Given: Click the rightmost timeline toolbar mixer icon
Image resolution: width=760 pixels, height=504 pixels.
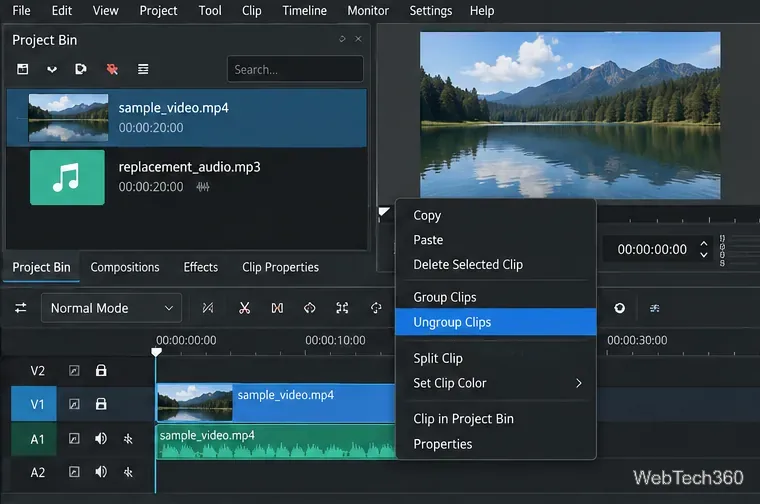Looking at the screenshot, I should tap(654, 308).
